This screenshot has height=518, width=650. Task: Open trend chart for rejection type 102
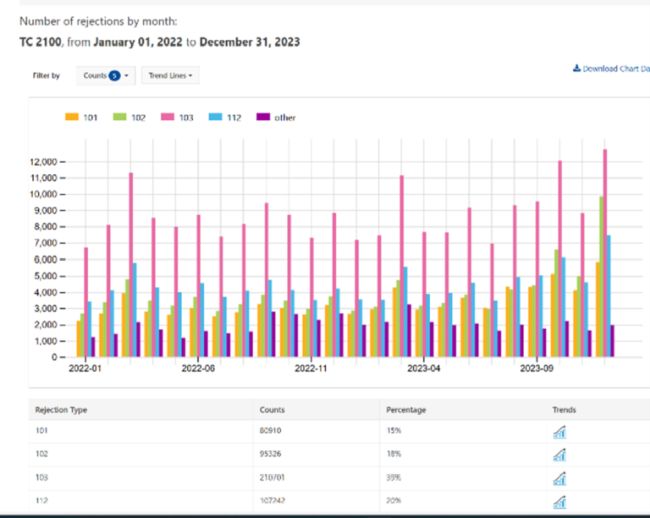click(x=559, y=454)
